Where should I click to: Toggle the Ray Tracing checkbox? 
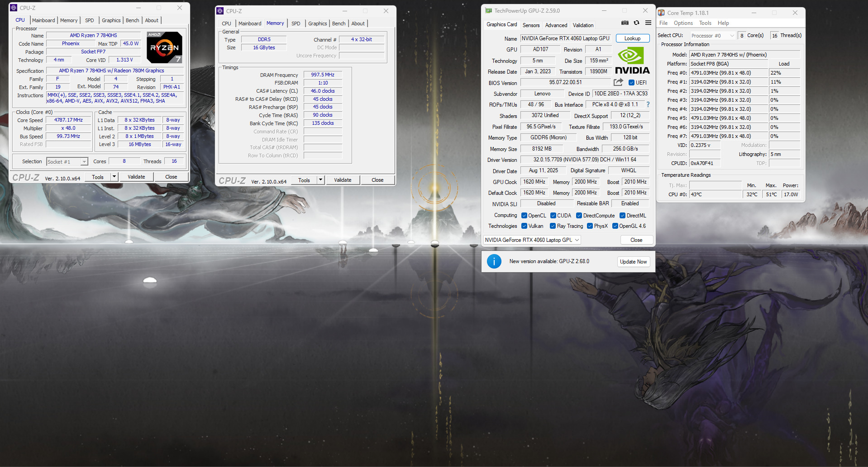553,226
